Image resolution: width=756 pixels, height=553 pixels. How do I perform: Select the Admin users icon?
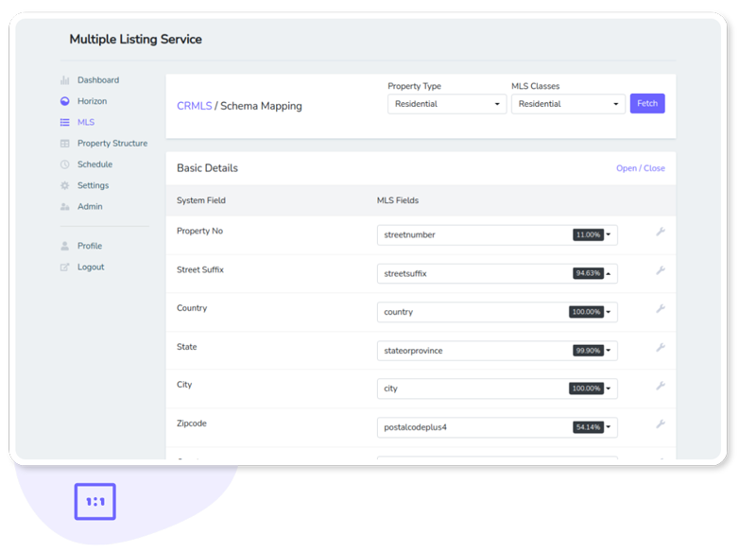[62, 206]
